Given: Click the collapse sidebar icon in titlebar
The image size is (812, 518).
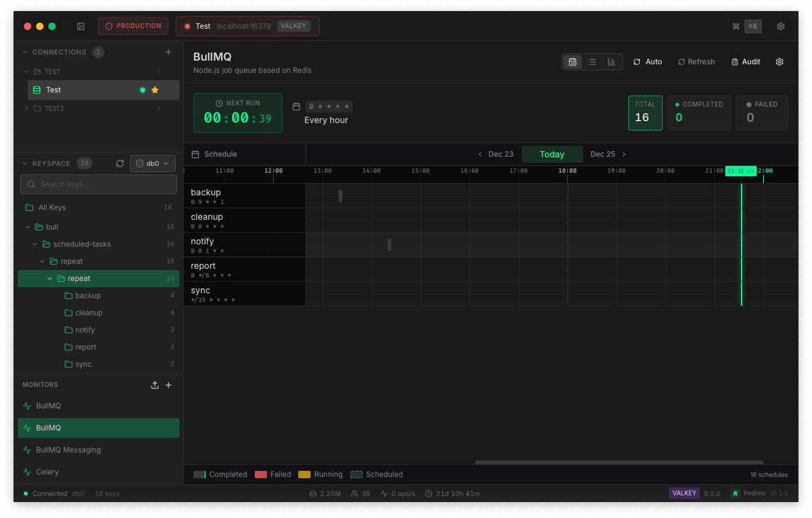Looking at the screenshot, I should 81,26.
